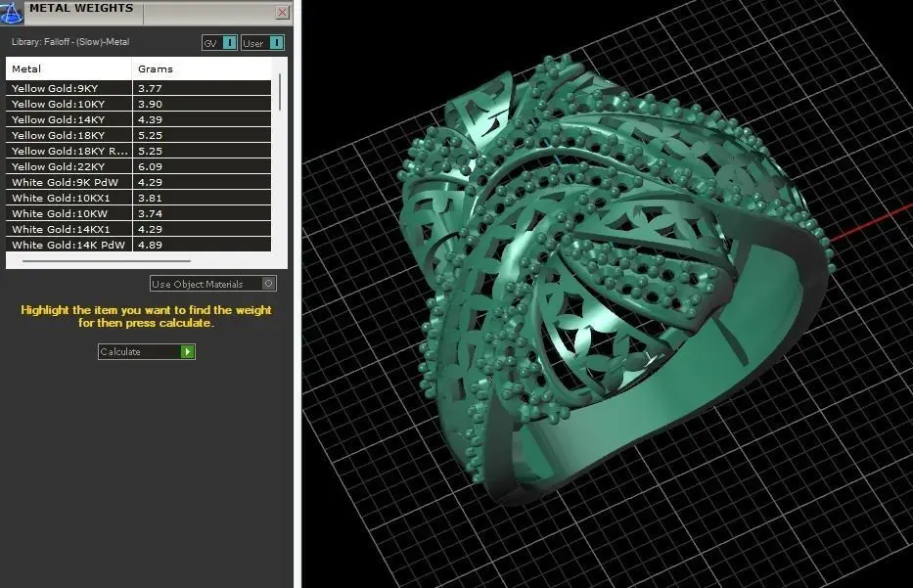Click the 3.74 grams value
The image size is (913, 588).
point(150,213)
